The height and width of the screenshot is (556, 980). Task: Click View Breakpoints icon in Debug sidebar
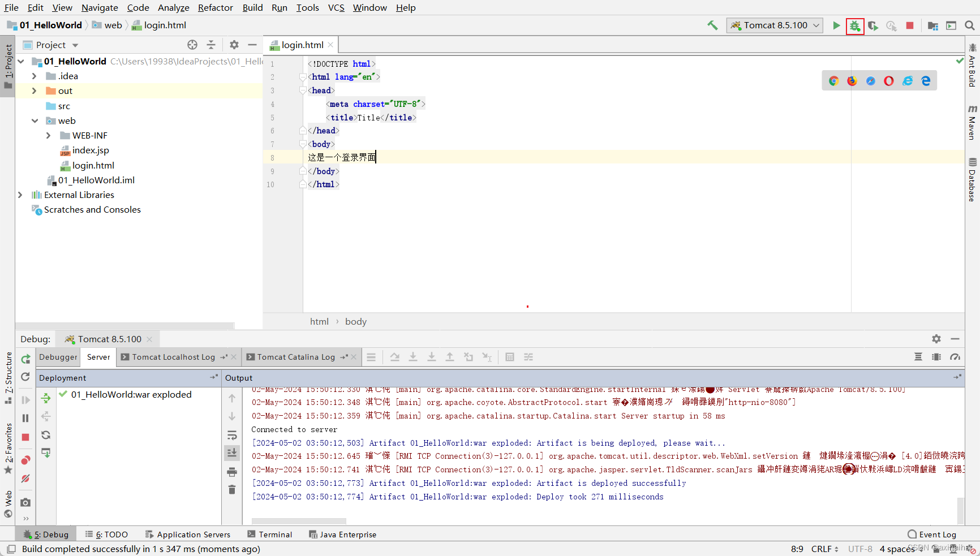pyautogui.click(x=25, y=460)
